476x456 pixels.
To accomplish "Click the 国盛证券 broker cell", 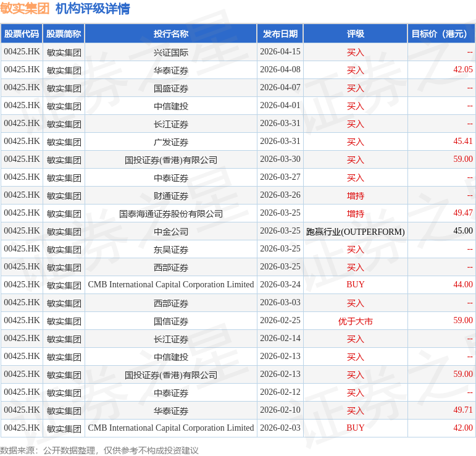I will 171,88.
